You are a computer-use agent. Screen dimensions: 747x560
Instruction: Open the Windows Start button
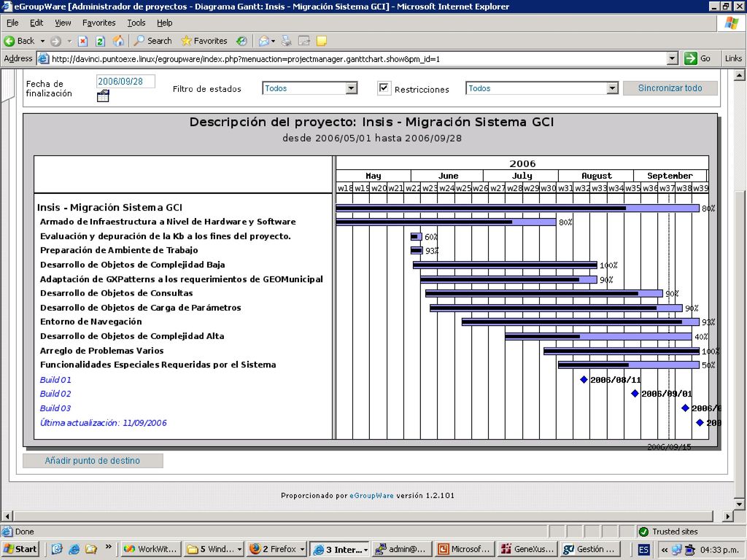20,549
